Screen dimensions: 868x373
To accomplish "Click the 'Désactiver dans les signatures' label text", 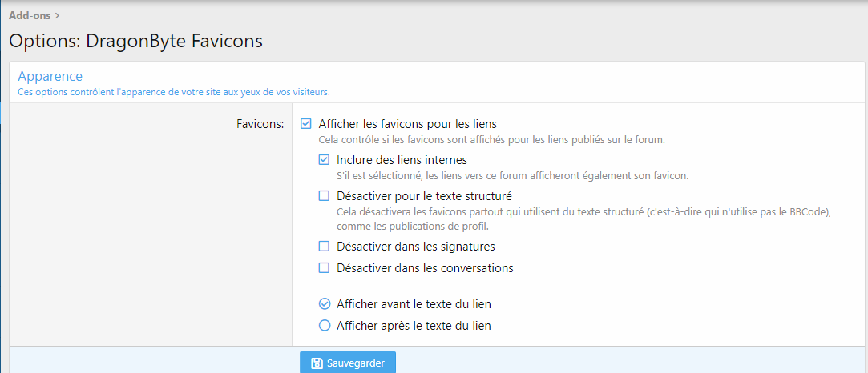I will pos(415,247).
